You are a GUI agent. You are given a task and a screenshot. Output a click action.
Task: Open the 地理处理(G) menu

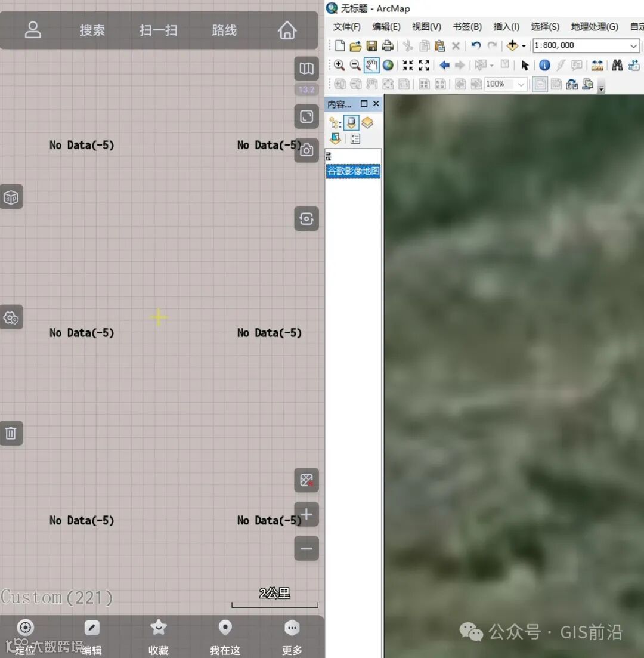(x=595, y=27)
